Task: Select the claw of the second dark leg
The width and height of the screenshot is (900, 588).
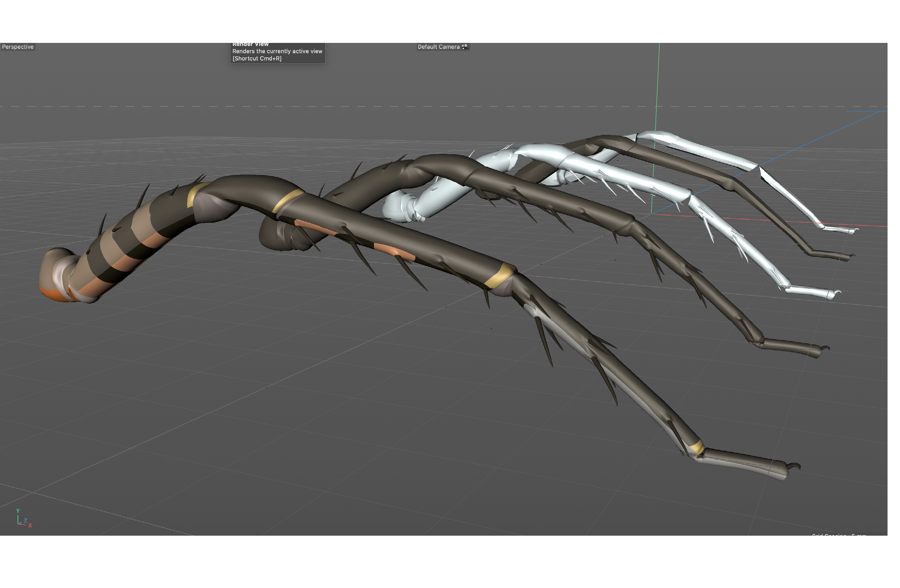Action: click(x=825, y=348)
